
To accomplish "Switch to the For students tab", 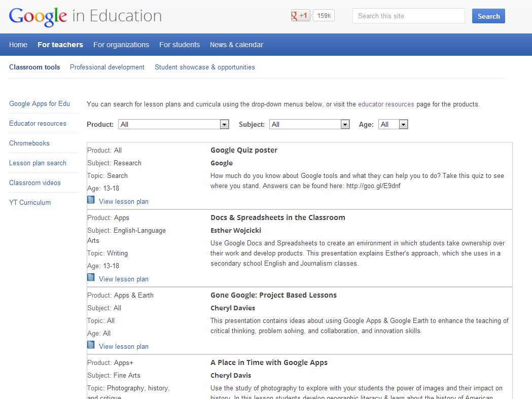I will (x=180, y=45).
